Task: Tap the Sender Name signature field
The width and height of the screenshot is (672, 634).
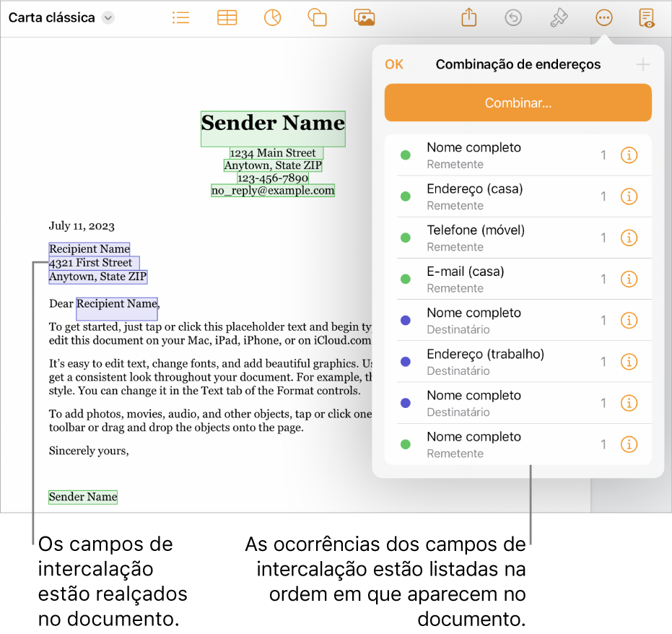Action: point(83,498)
